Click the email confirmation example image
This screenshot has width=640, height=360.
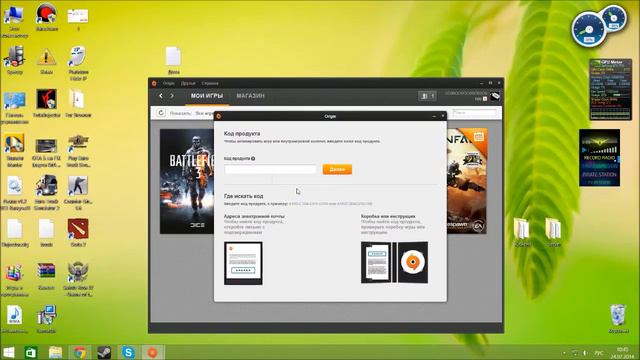243,263
